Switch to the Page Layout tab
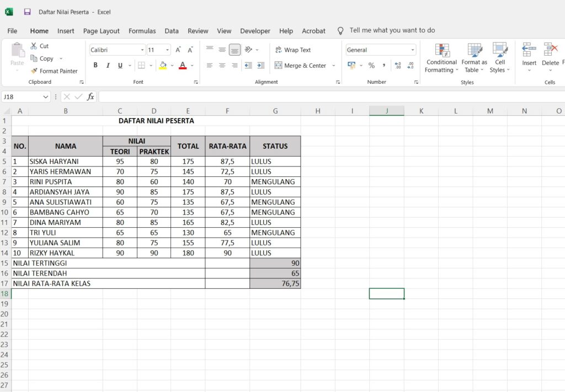 point(101,31)
